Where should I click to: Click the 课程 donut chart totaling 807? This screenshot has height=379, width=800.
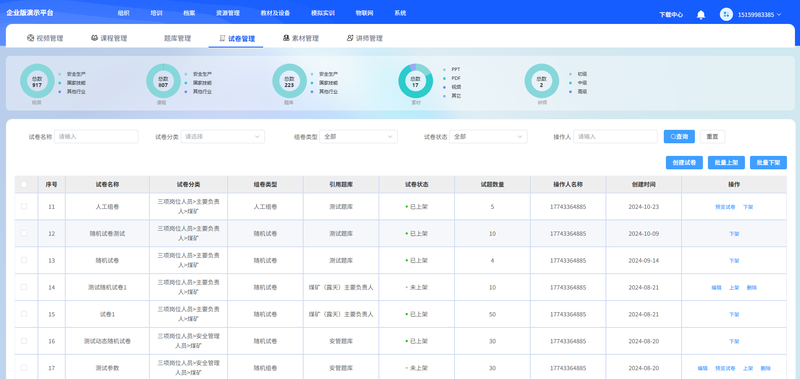[x=163, y=81]
